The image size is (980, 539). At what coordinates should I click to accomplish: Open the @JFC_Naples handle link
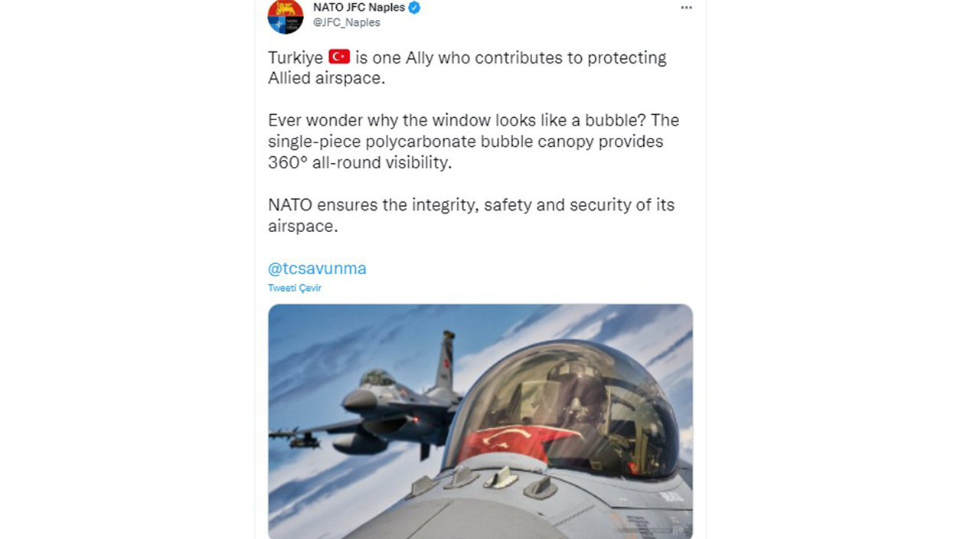pos(346,23)
